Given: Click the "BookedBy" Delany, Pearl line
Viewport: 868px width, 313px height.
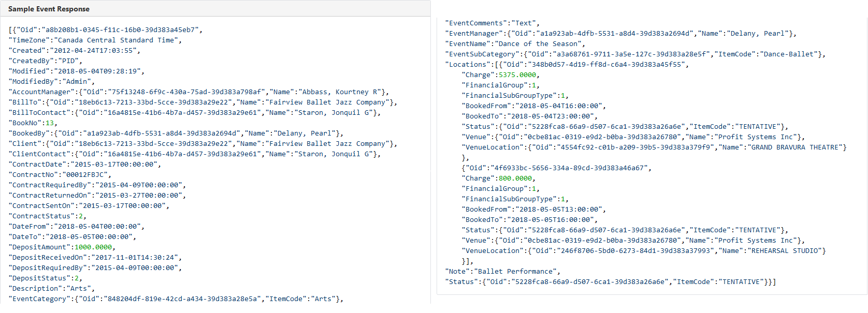Looking at the screenshot, I should pyautogui.click(x=176, y=133).
